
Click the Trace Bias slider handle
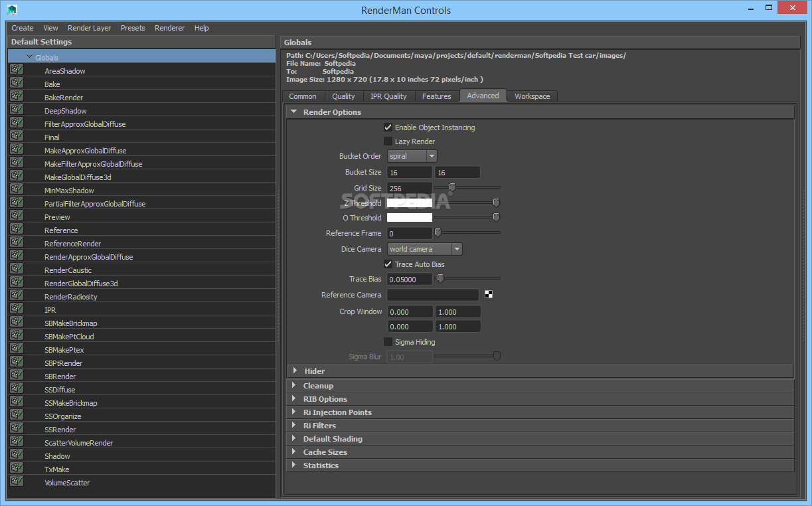point(440,279)
